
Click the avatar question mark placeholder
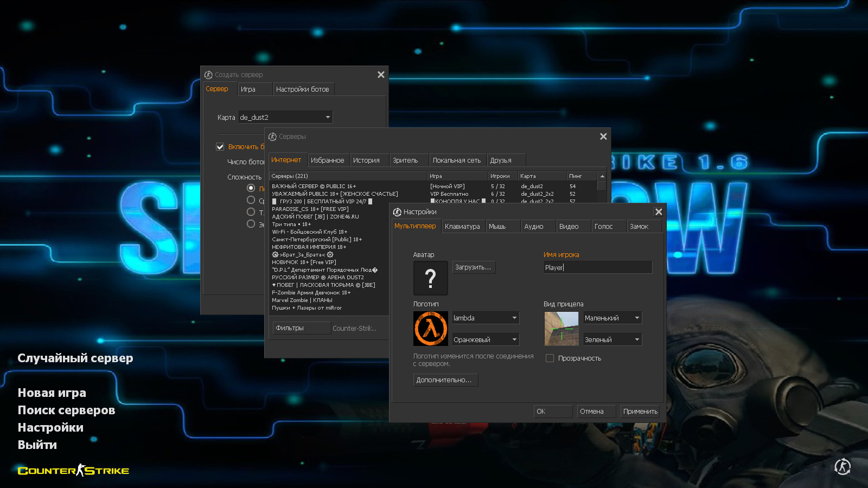[430, 278]
